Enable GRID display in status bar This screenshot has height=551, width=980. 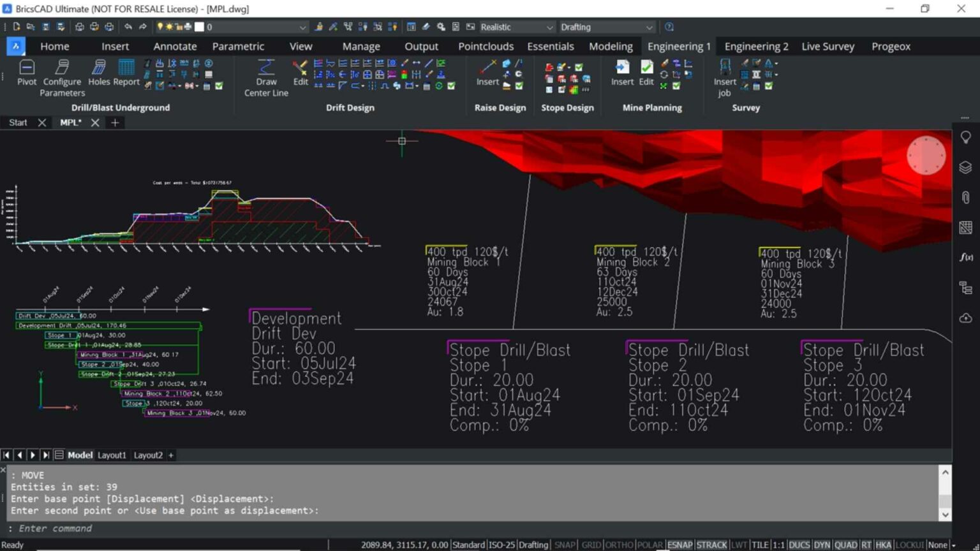(591, 545)
